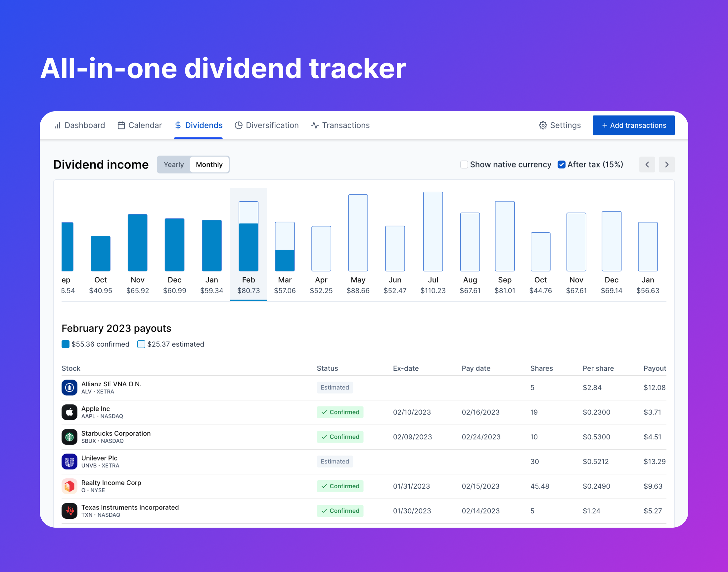Viewport: 728px width, 572px height.
Task: Click the $12.08 payout value
Action: [x=654, y=388]
